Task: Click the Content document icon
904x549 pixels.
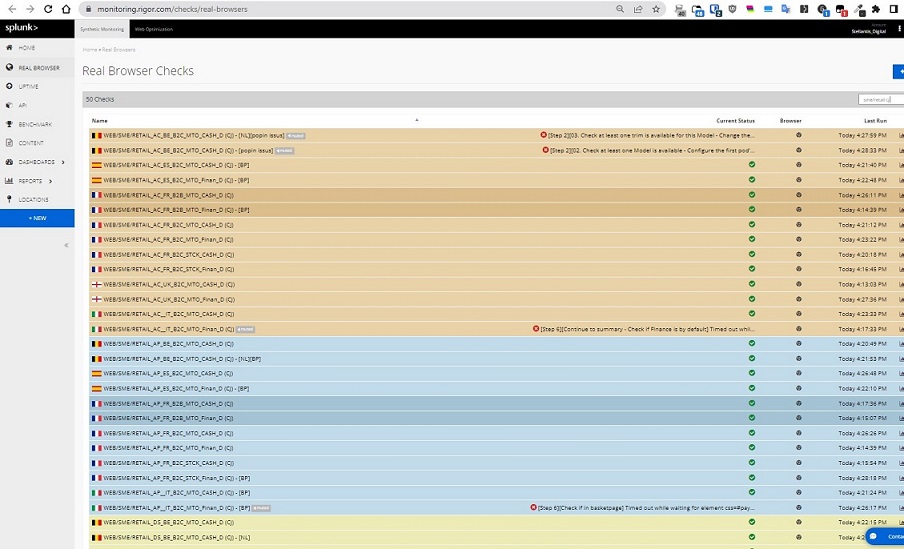Action: click(9, 143)
